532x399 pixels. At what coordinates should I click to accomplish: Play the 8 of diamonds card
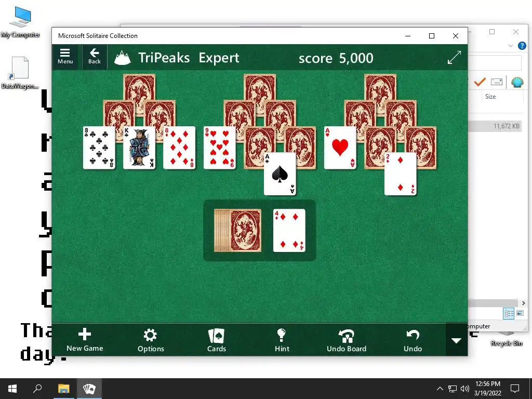coord(179,148)
